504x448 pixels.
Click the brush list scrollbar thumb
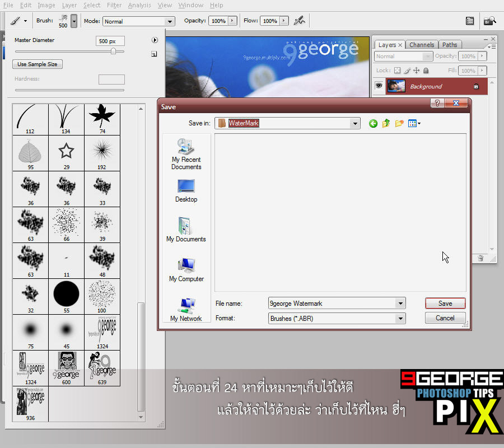[x=141, y=357]
